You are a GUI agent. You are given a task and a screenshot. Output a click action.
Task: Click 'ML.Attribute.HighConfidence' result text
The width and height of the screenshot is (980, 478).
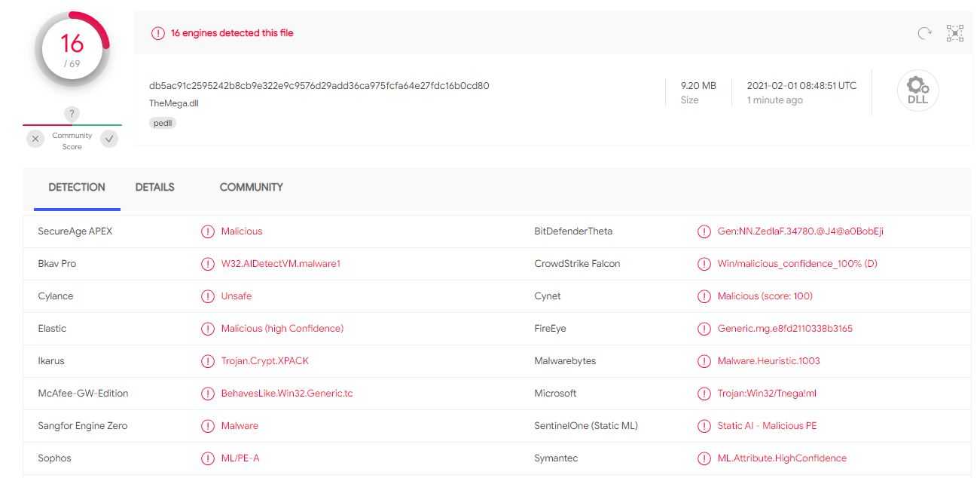[x=782, y=458]
